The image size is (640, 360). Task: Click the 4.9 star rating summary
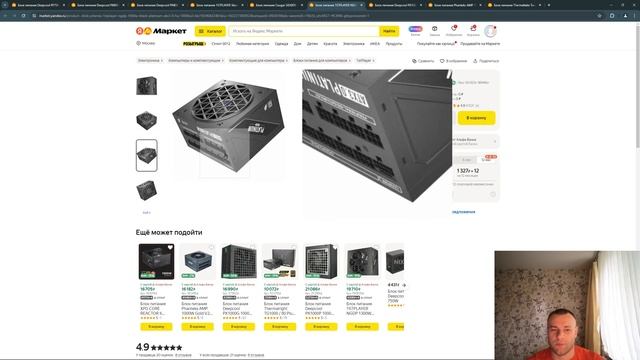(x=159, y=347)
